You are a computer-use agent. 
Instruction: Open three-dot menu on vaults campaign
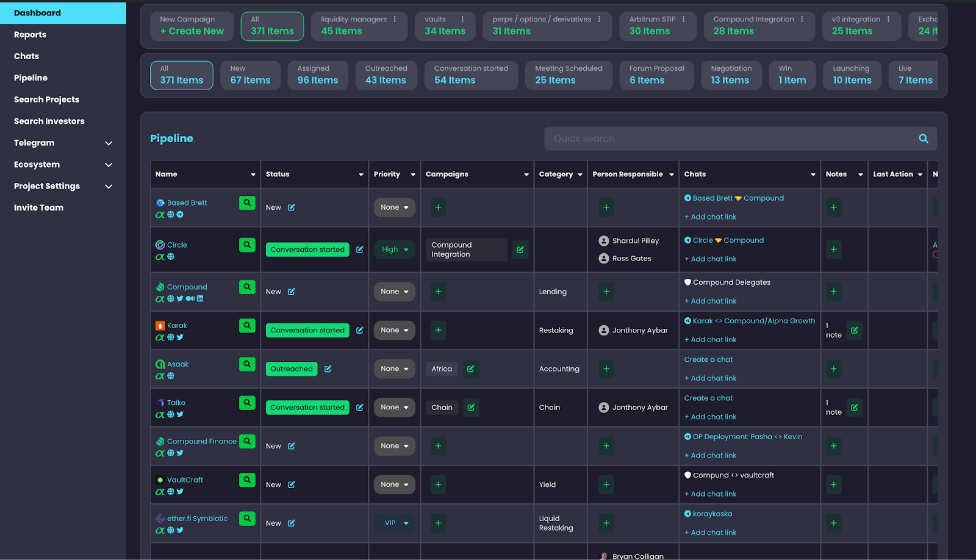coord(462,19)
